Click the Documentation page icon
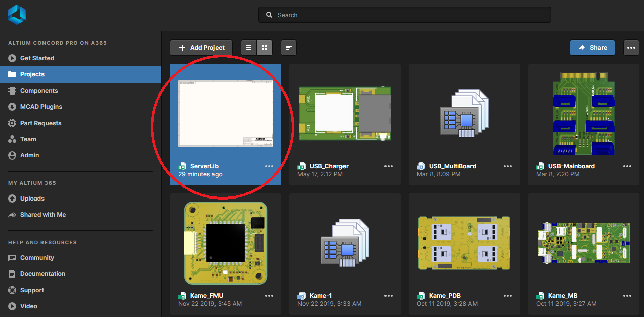The height and width of the screenshot is (317, 644). coord(12,274)
